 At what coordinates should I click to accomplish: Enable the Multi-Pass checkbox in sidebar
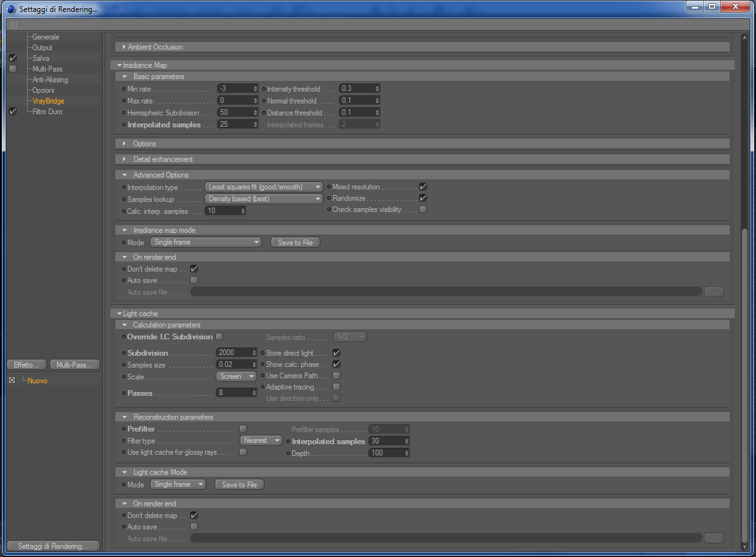[13, 69]
